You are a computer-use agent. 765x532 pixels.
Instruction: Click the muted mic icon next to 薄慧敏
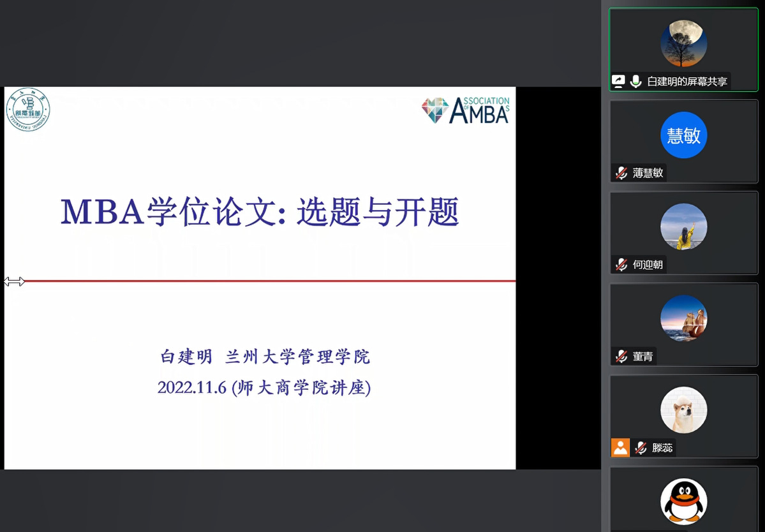[x=621, y=173]
